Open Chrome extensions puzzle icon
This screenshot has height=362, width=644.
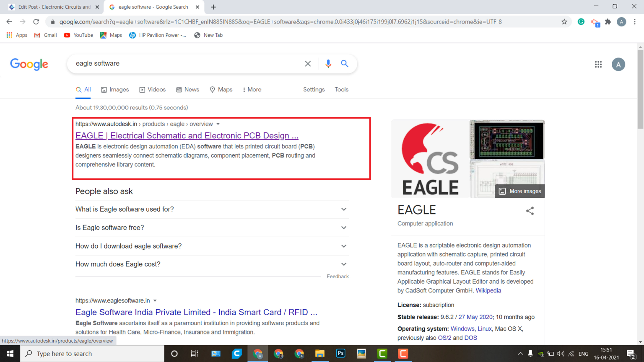608,22
